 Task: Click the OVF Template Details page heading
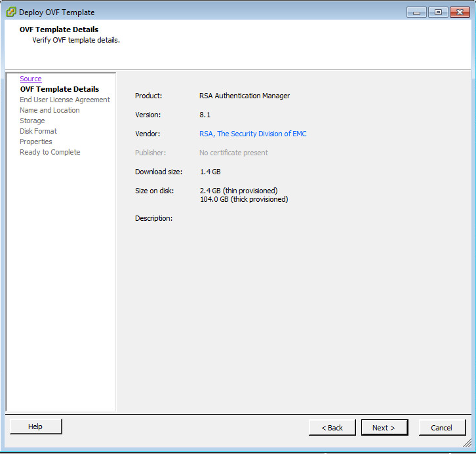[x=59, y=29]
